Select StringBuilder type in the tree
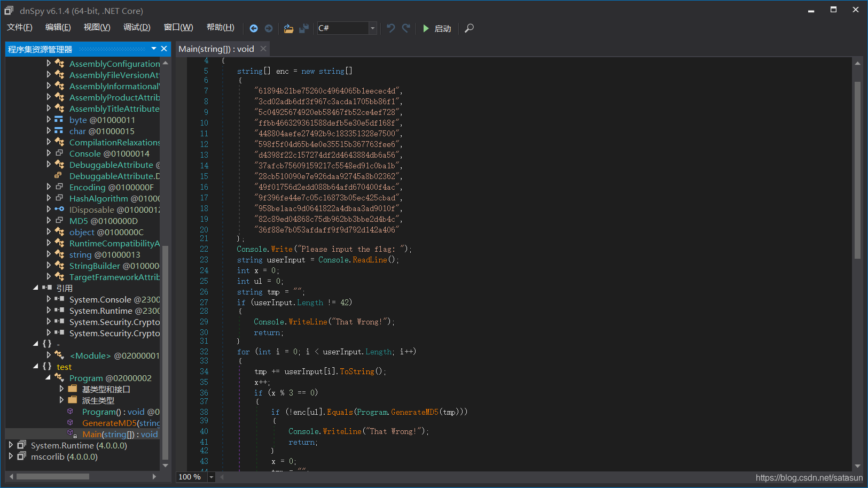 (x=114, y=266)
